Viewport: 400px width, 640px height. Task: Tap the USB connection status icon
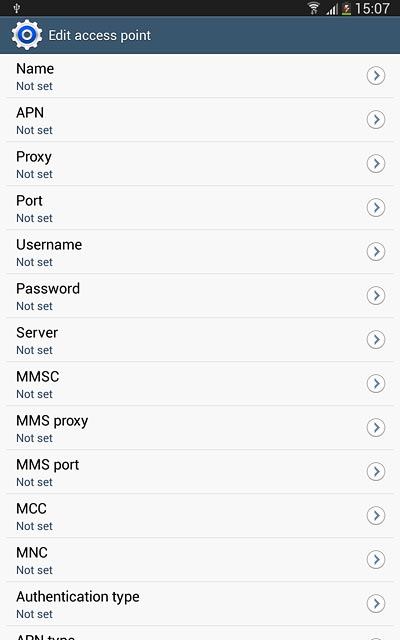coord(17,8)
